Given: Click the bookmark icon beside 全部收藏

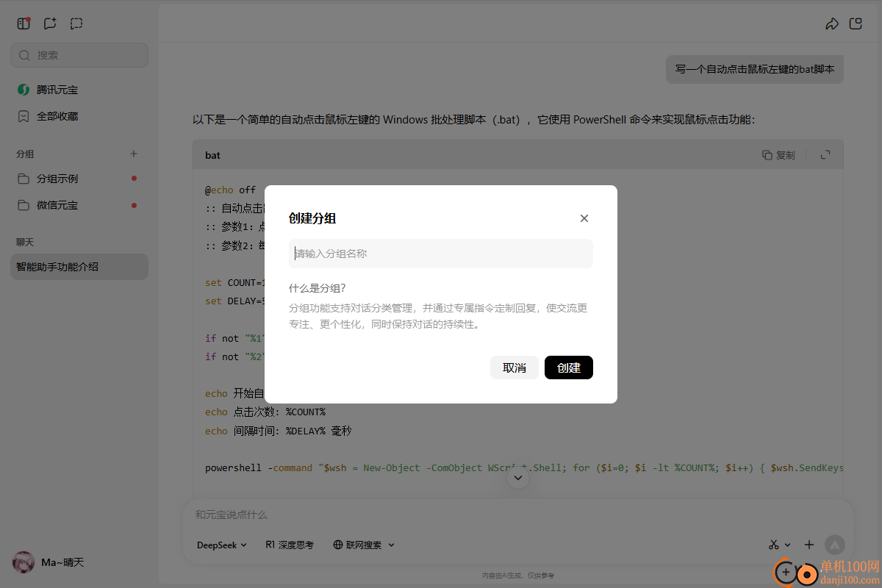Looking at the screenshot, I should point(24,116).
